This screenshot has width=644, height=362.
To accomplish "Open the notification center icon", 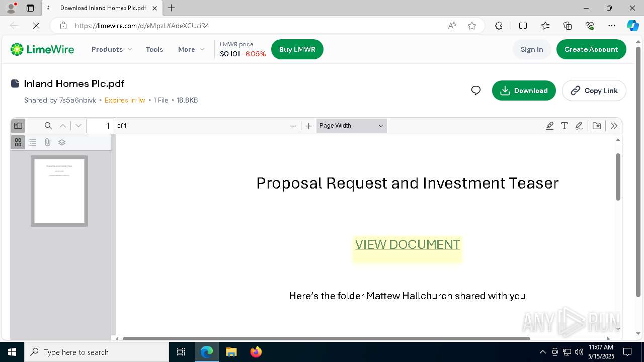I will (x=627, y=352).
